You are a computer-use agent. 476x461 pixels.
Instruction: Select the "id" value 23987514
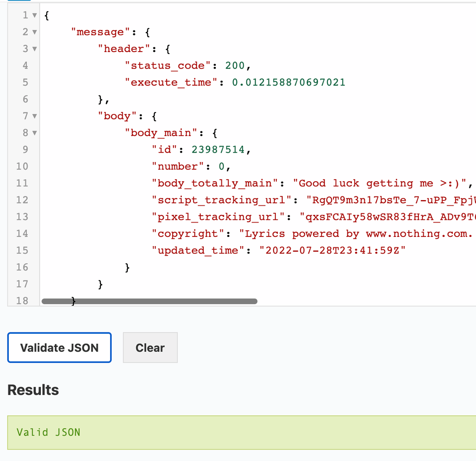(x=218, y=149)
